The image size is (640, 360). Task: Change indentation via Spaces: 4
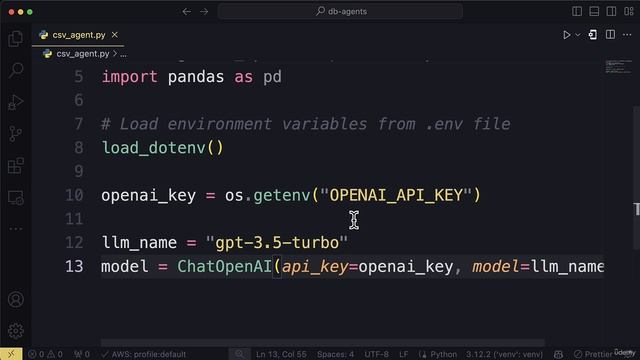[336, 354]
